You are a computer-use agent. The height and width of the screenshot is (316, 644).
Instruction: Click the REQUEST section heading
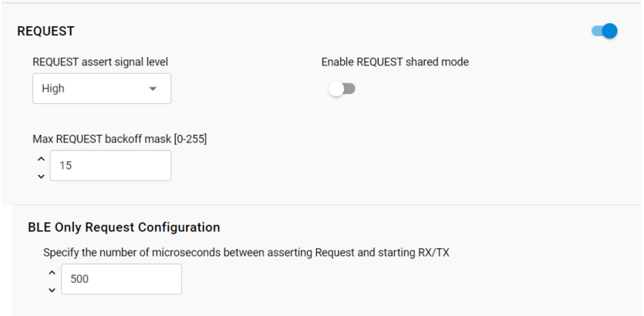[46, 32]
